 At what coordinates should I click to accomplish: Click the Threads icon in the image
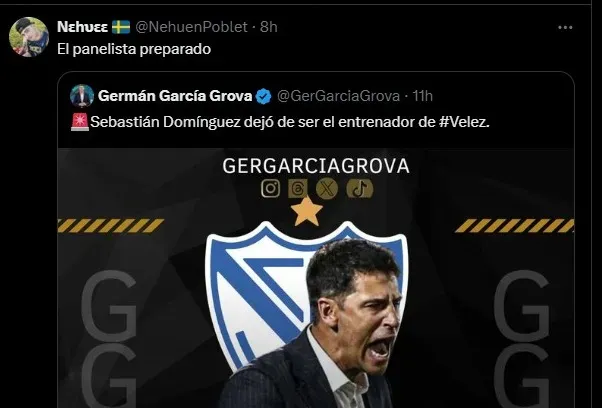[x=296, y=188]
